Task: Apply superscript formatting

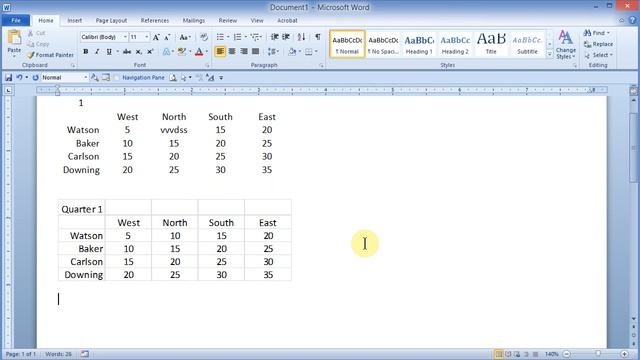Action: (x=150, y=51)
